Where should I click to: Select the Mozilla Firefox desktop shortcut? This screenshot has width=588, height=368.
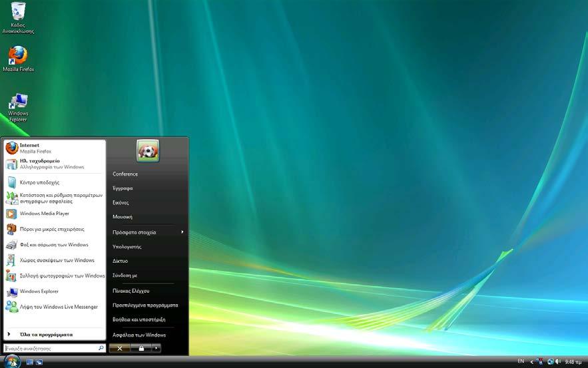tap(18, 59)
